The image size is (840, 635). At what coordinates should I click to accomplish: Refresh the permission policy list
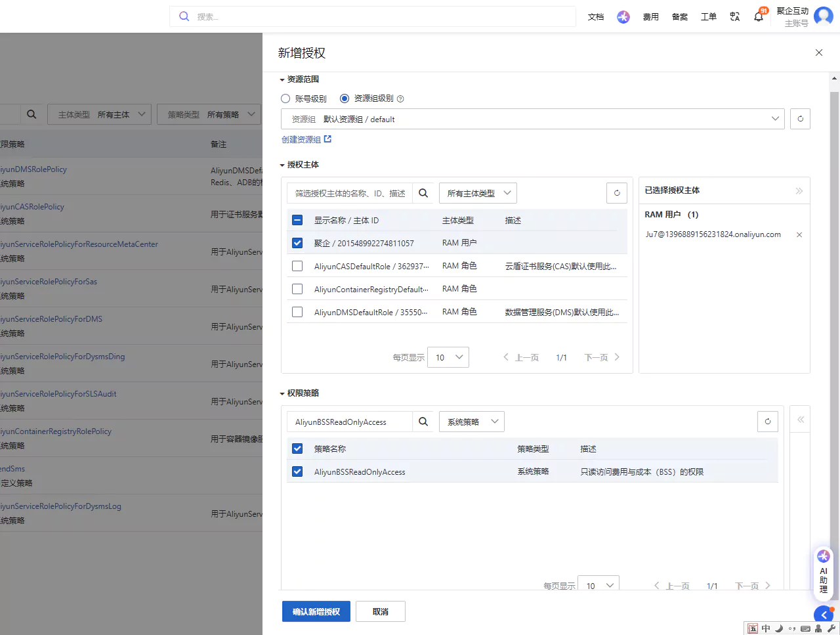click(x=768, y=422)
